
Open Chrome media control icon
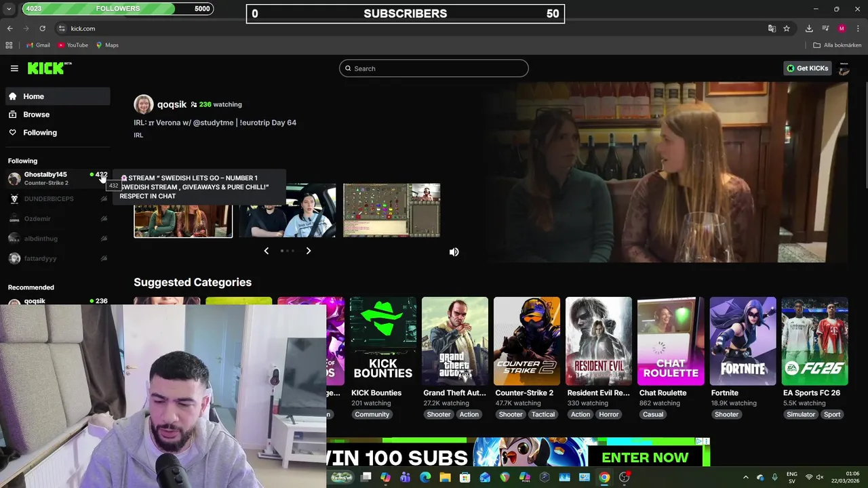click(825, 28)
